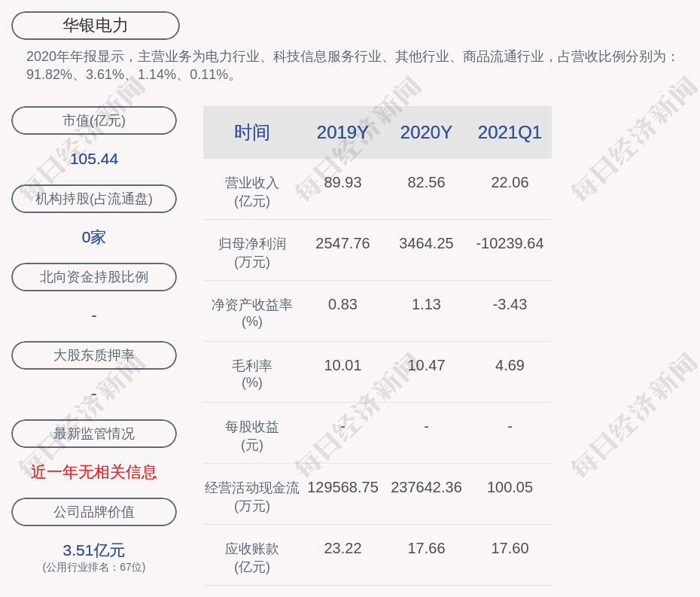Click the 时间 table header cell
The image size is (700, 597).
(x=251, y=132)
